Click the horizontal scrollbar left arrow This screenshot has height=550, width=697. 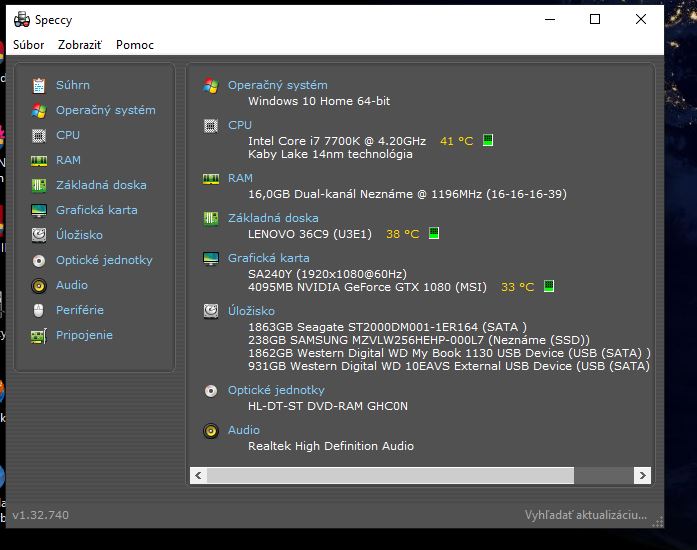[x=198, y=475]
